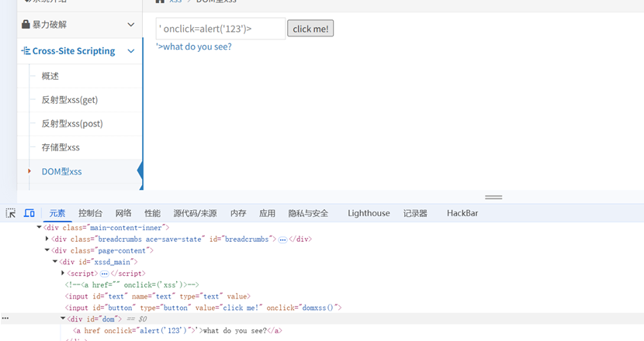Open the 网络 tab

[123, 213]
